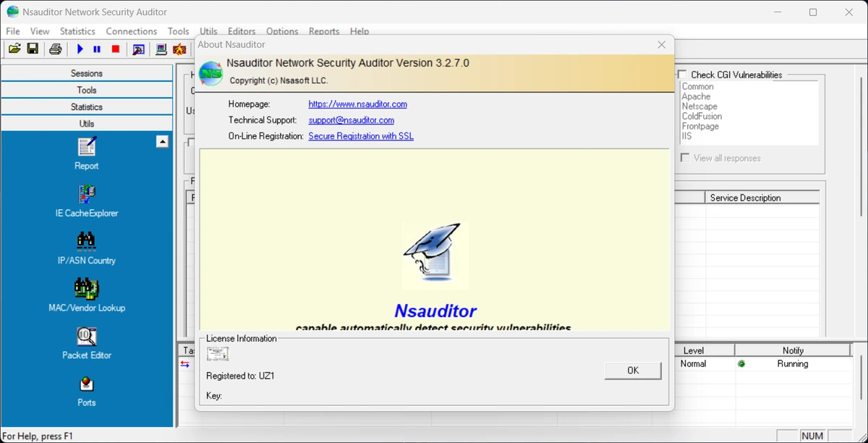Select ColdFusion in CGI list
This screenshot has height=443, width=868.
point(702,116)
